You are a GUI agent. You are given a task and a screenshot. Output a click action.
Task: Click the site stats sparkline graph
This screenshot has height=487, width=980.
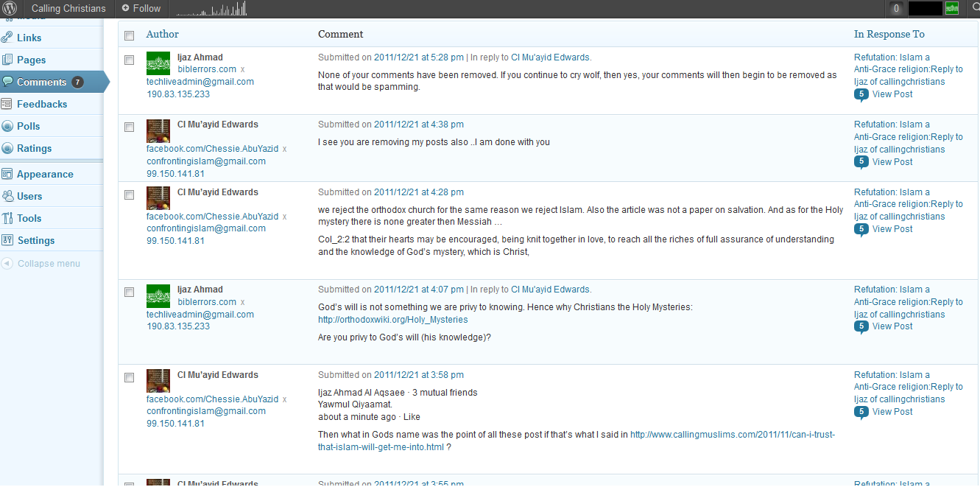coord(211,9)
